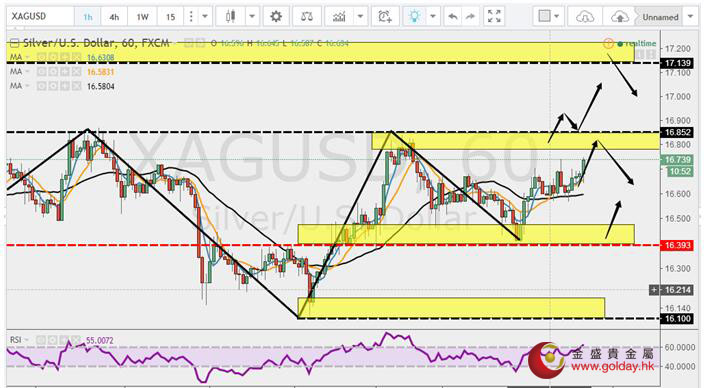Screen dimensions: 704x388
Task: Open chart settings with the gear icon
Action: [x=276, y=17]
